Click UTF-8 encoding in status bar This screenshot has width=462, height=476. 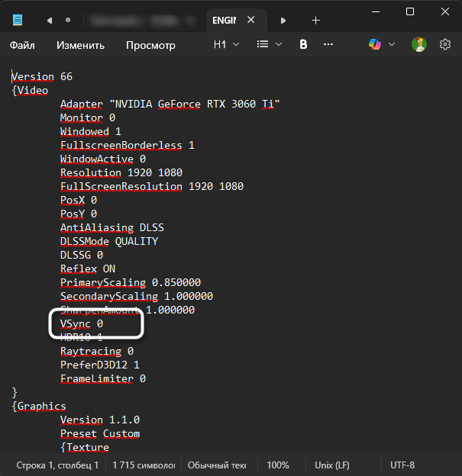402,465
